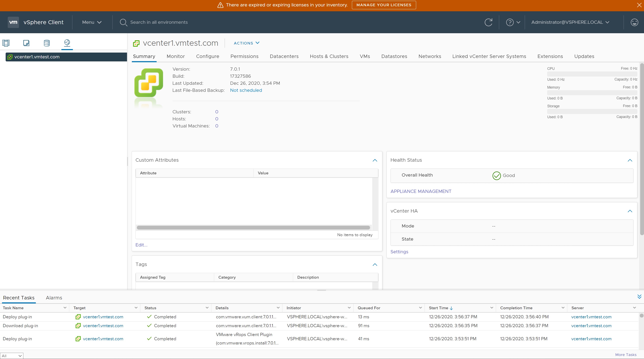Click the green Overall Health check icon
The image size is (644, 359).
click(496, 176)
